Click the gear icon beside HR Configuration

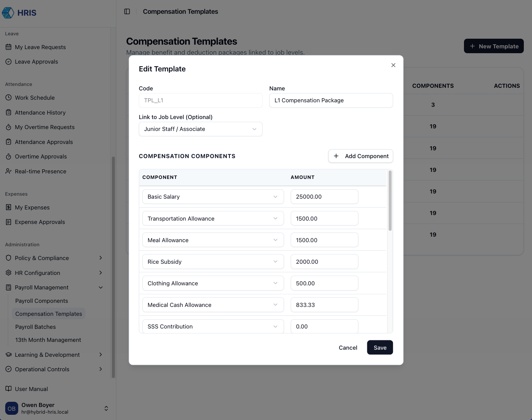pyautogui.click(x=9, y=273)
